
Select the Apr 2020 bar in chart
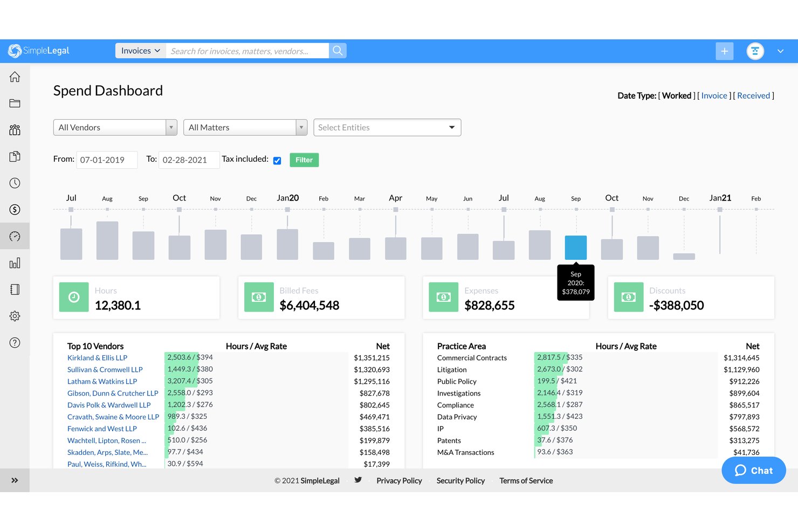coord(396,249)
